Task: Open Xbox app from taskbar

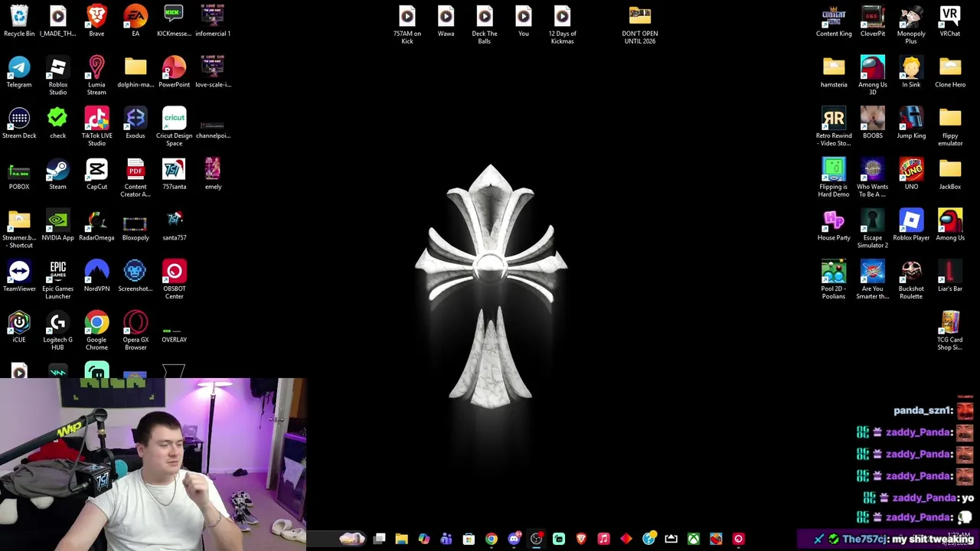Action: [693, 539]
